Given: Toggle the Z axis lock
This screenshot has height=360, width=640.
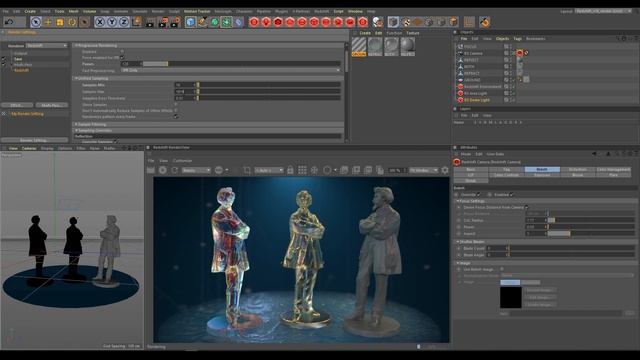Looking at the screenshot, I should (x=124, y=22).
